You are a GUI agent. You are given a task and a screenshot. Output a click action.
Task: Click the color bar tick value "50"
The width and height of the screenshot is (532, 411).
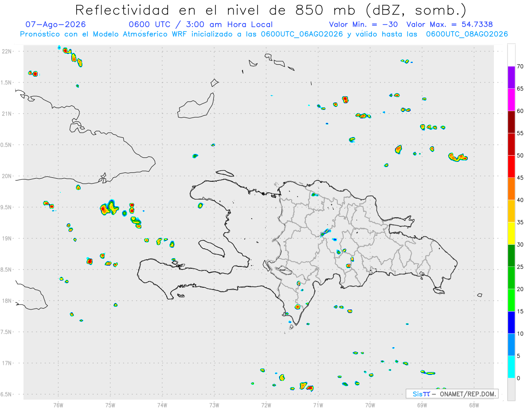520,156
